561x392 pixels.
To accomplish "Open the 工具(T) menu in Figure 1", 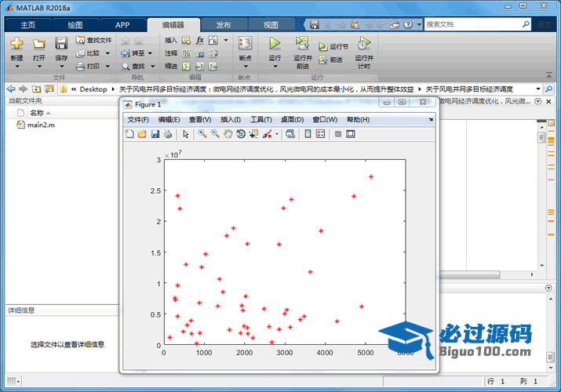I will [x=260, y=119].
